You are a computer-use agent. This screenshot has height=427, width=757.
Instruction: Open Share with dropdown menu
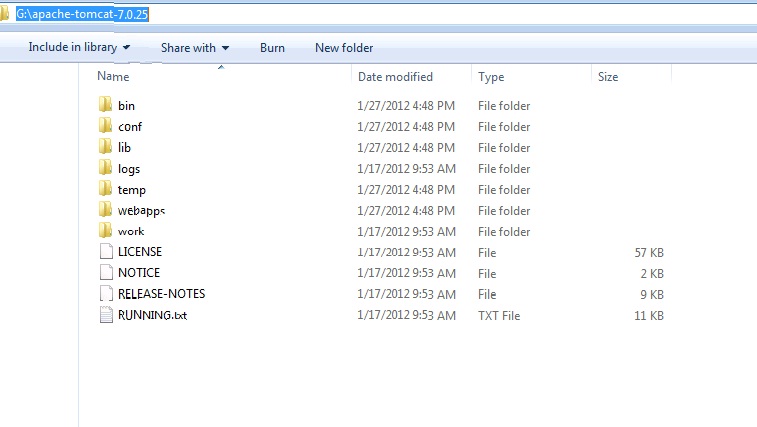pyautogui.click(x=195, y=48)
